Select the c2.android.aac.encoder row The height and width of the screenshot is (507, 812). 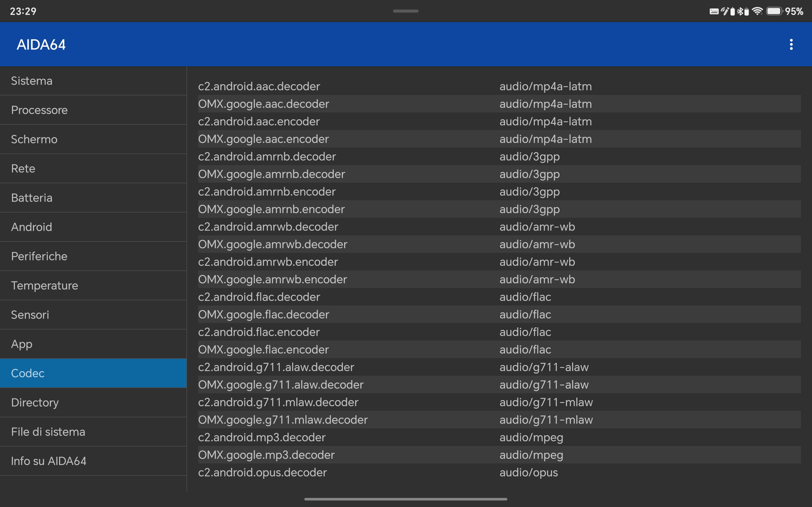pyautogui.click(x=499, y=121)
